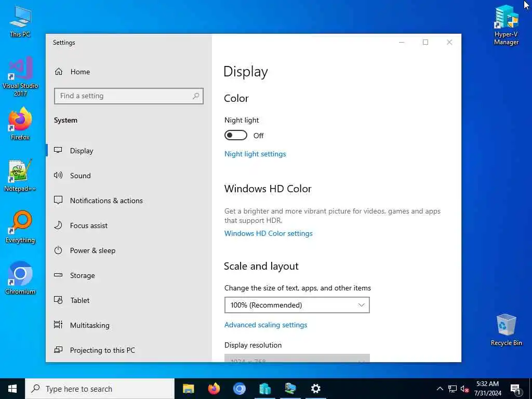Open the server manager taskbar icon
The width and height of the screenshot is (532, 399).
coord(290,389)
